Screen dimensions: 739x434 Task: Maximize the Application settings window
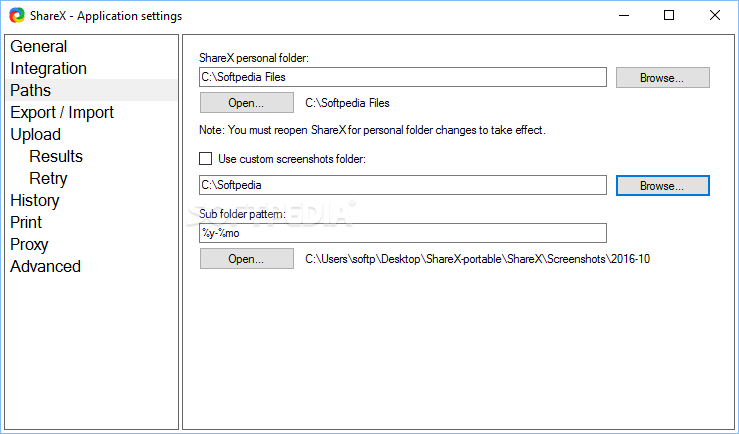click(x=669, y=15)
